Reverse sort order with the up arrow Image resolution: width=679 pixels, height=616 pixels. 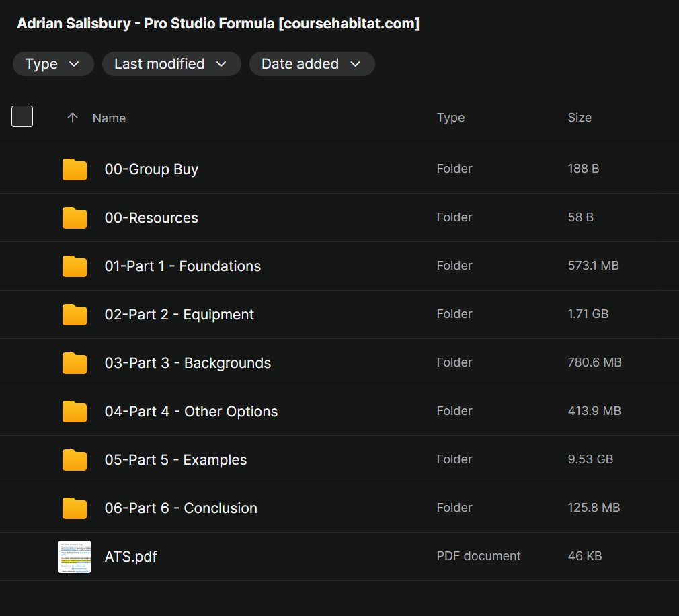pyautogui.click(x=73, y=118)
